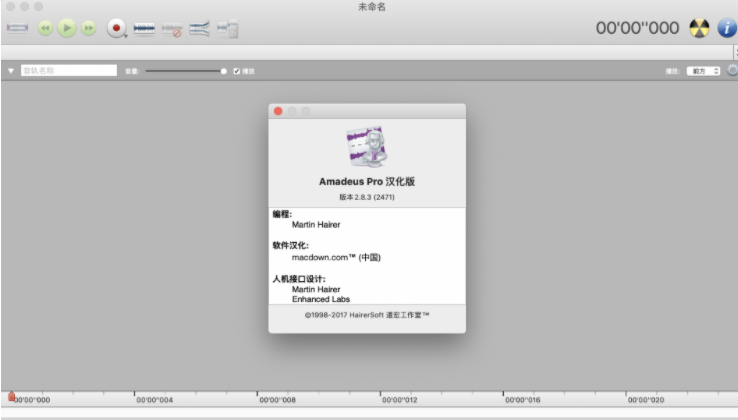Image resolution: width=738 pixels, height=420 pixels.
Task: Click the Amadeus Pro title text
Action: pos(367,182)
